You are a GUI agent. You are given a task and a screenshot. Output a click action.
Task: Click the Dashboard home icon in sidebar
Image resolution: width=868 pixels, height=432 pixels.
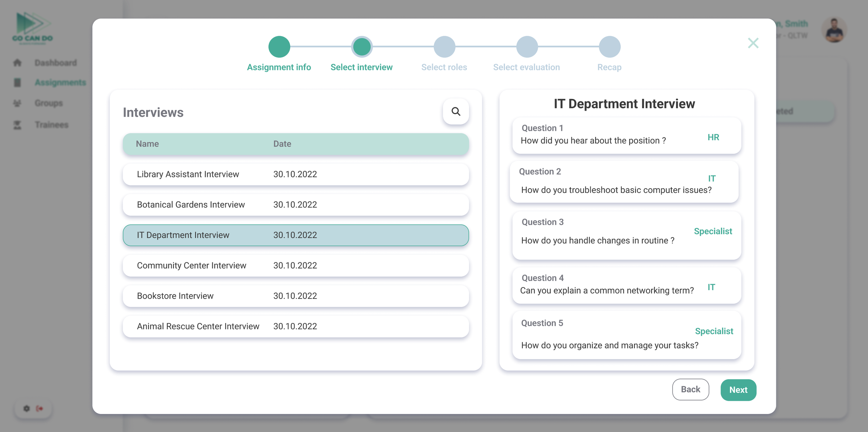pyautogui.click(x=17, y=63)
